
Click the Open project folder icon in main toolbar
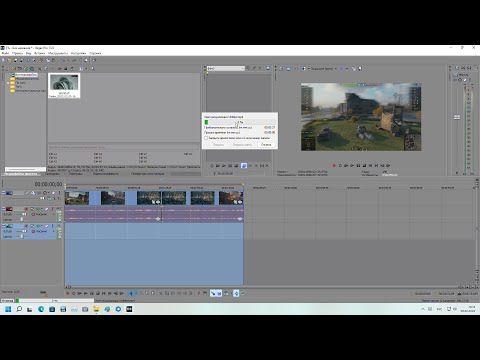(9, 60)
